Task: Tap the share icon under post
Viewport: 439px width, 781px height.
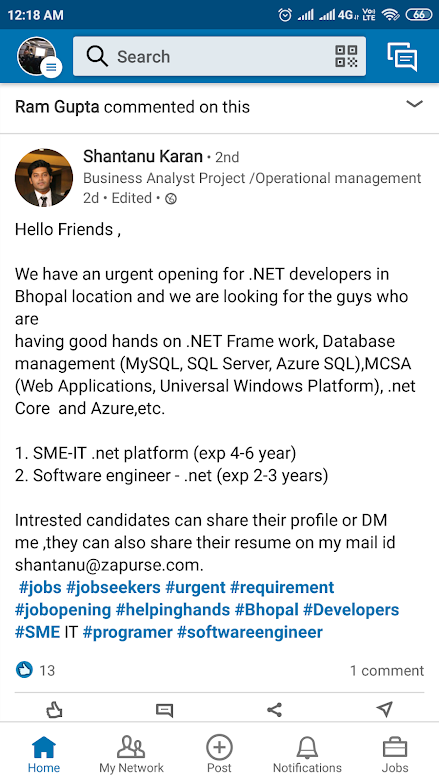Action: [274, 710]
